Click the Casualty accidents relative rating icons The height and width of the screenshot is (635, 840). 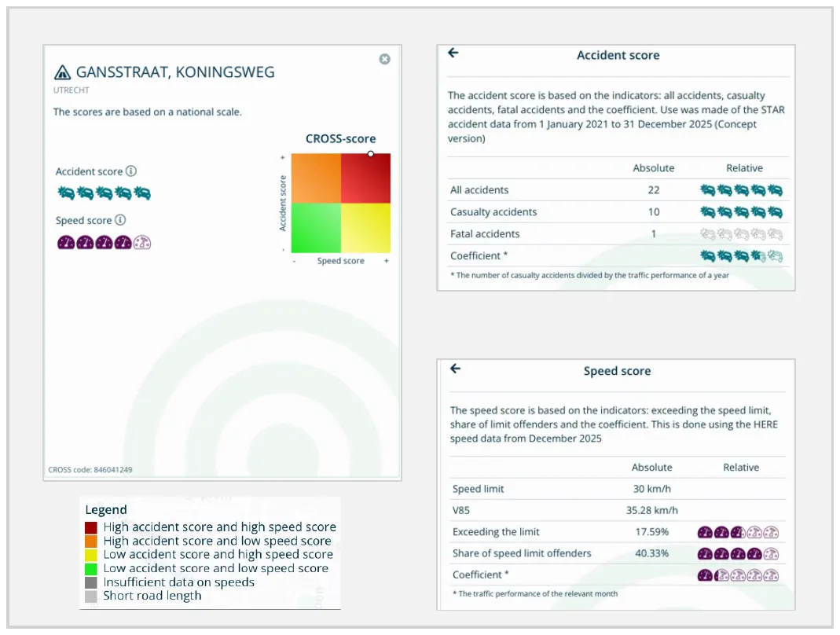click(x=742, y=212)
